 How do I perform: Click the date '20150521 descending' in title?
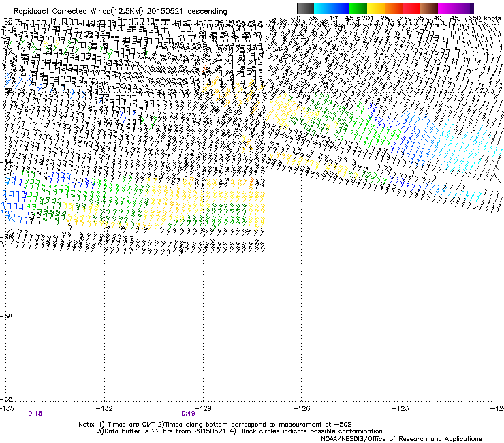tap(187, 12)
